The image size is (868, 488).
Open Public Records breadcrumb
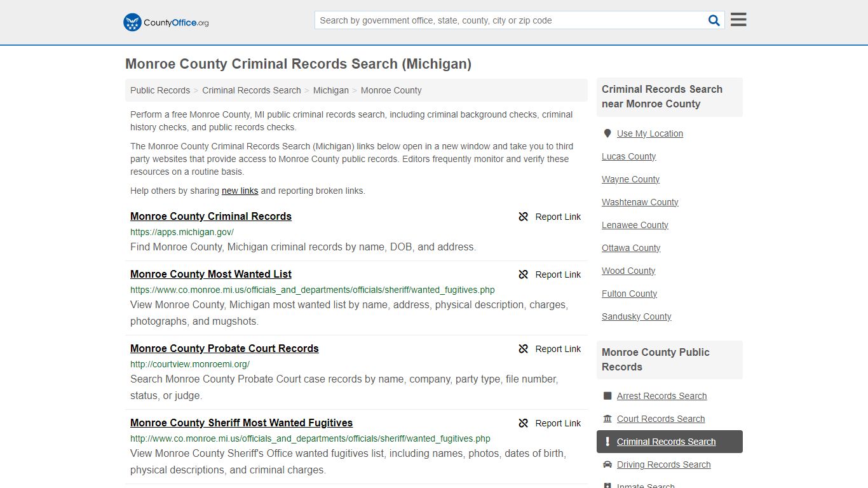pos(160,90)
